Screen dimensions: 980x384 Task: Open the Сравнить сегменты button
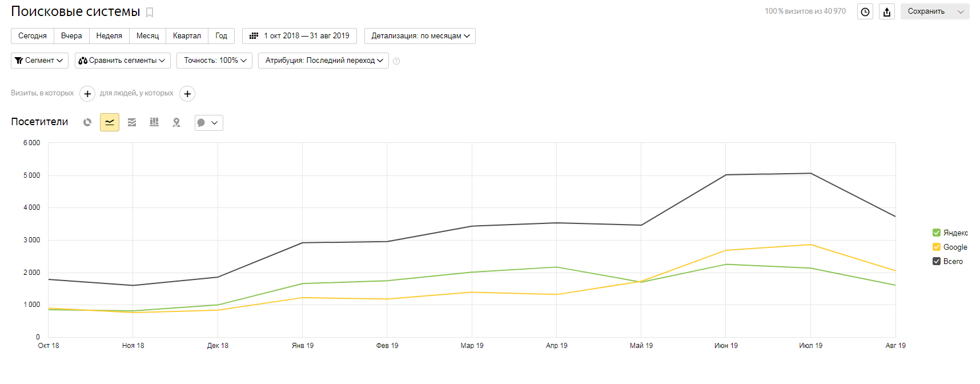pos(122,61)
